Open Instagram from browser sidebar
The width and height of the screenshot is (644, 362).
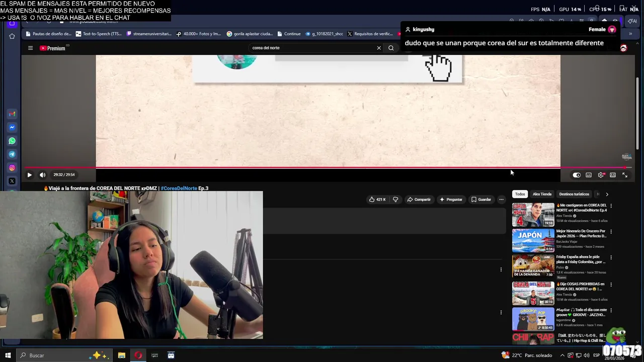click(x=12, y=168)
